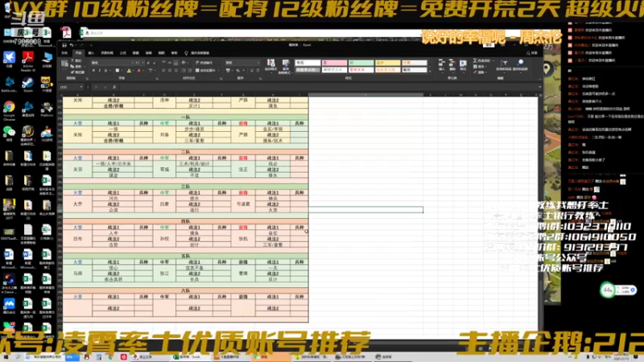Open Google Chrome on the desktop

click(x=9, y=110)
